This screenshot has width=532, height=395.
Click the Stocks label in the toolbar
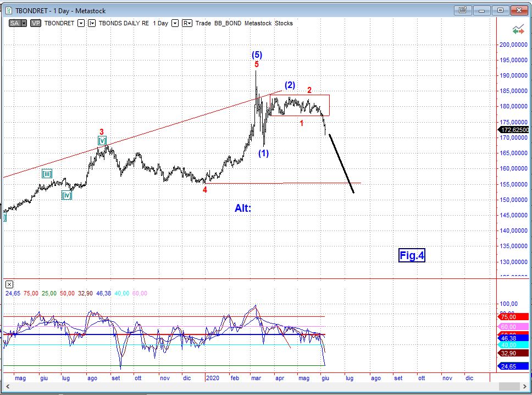pyautogui.click(x=284, y=23)
